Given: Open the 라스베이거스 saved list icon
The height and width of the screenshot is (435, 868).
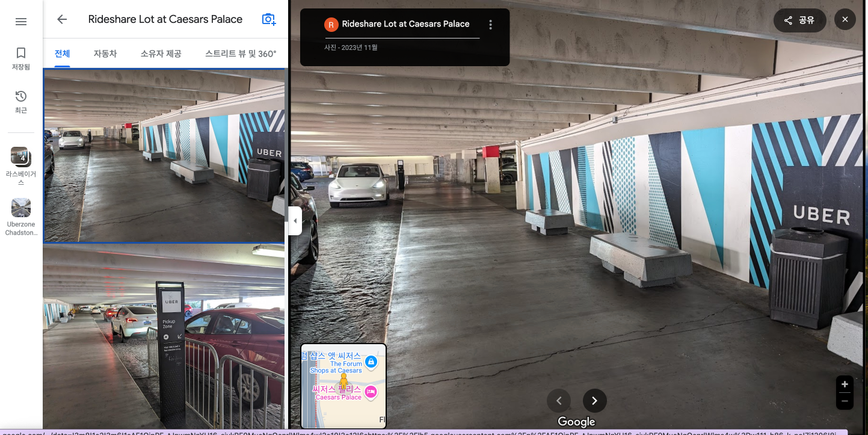Looking at the screenshot, I should pyautogui.click(x=20, y=158).
